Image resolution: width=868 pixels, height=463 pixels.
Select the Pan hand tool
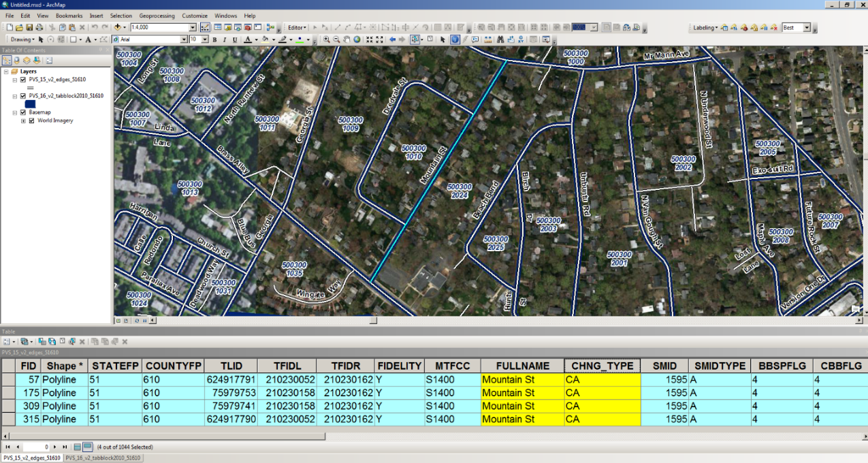347,39
